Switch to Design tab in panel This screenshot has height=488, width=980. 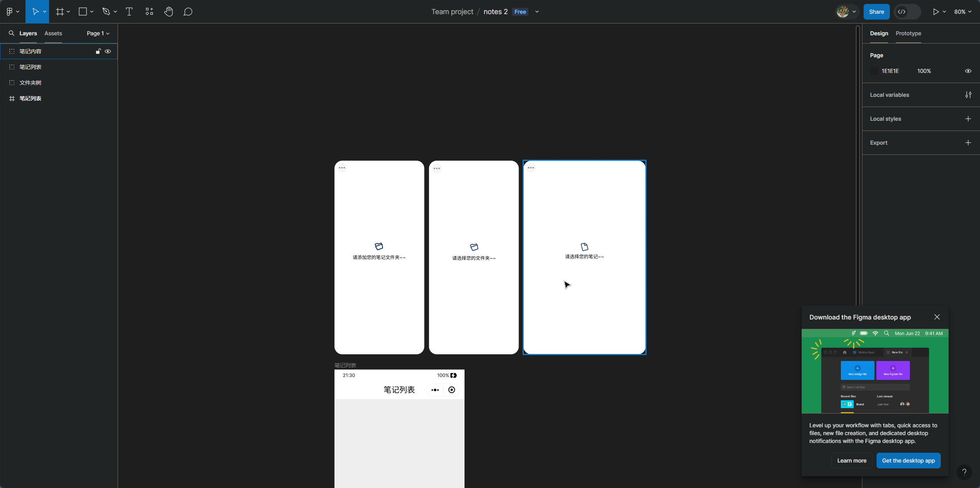879,33
